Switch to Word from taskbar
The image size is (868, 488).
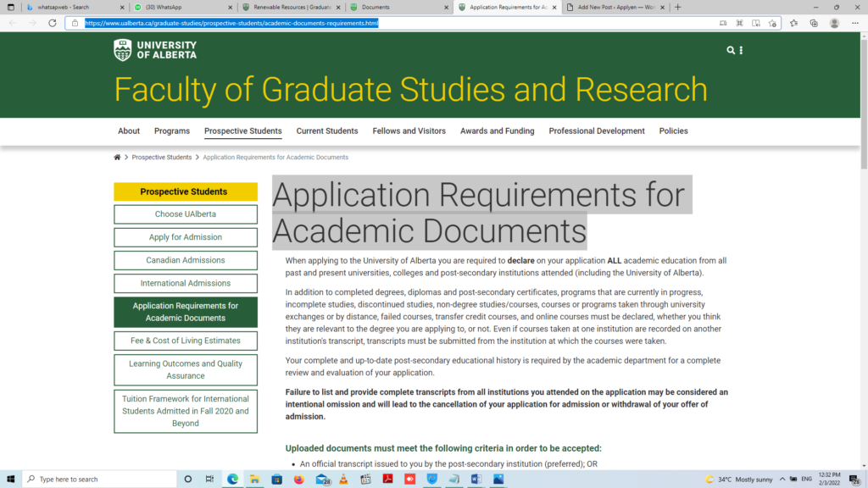pyautogui.click(x=476, y=480)
